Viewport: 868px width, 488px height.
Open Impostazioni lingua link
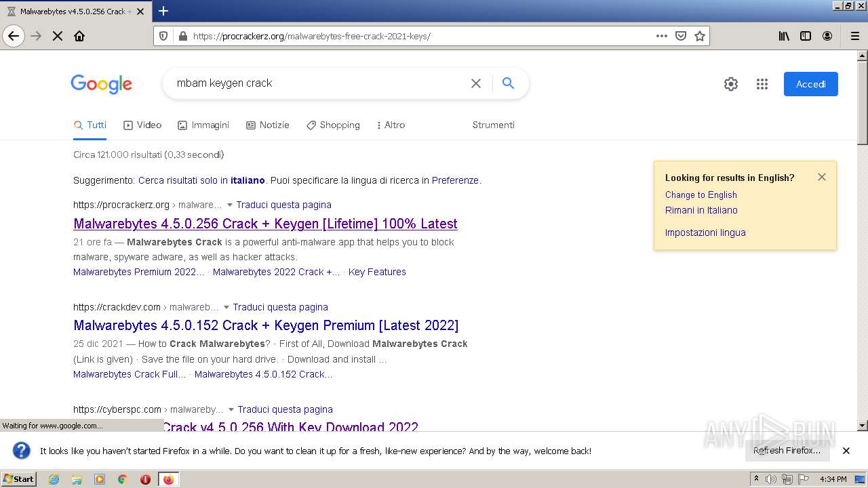point(705,232)
